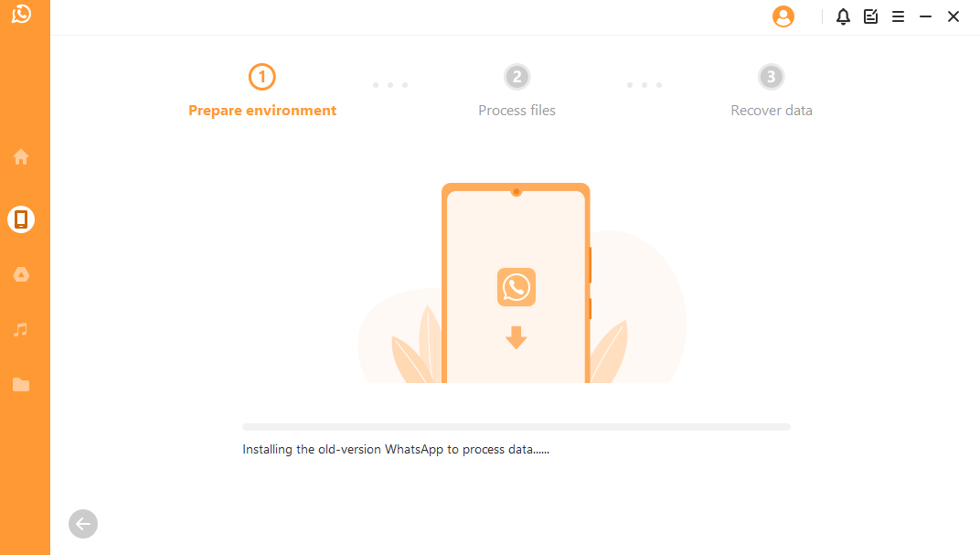The height and width of the screenshot is (555, 980).
Task: Click the WhatsApp icon in phone illustration
Action: point(517,287)
